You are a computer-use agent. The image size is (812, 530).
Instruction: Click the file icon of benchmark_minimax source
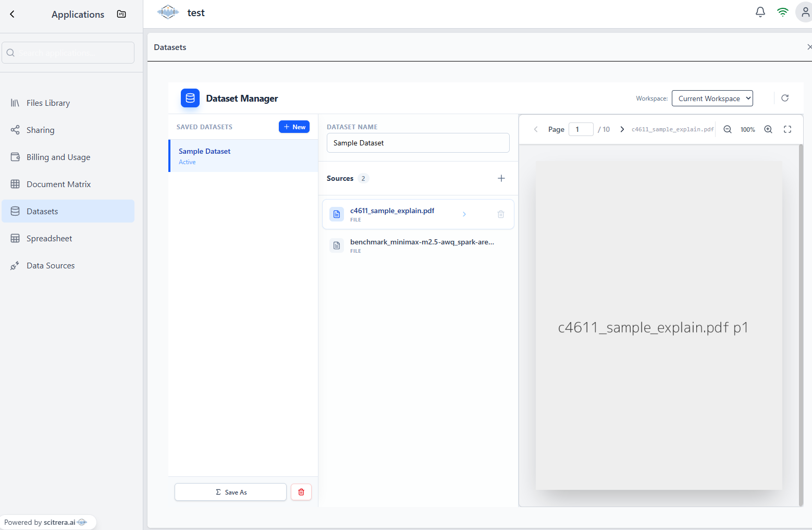point(337,245)
